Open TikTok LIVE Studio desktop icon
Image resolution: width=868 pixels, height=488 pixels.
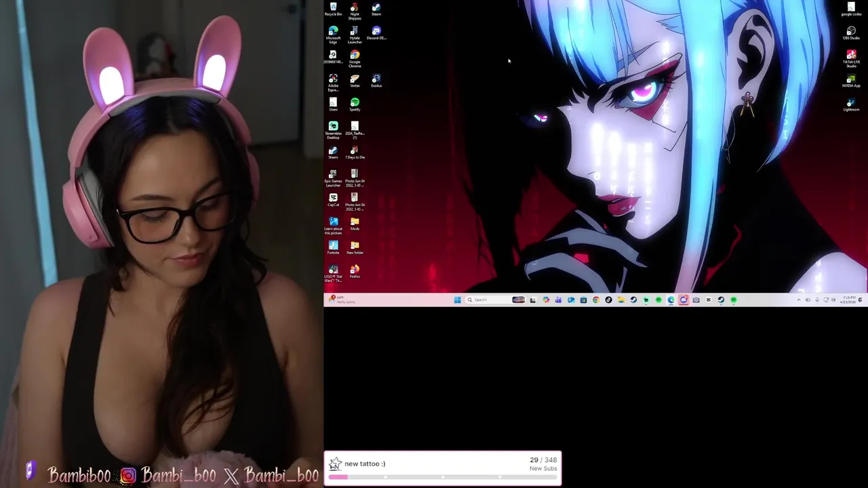pyautogui.click(x=851, y=59)
